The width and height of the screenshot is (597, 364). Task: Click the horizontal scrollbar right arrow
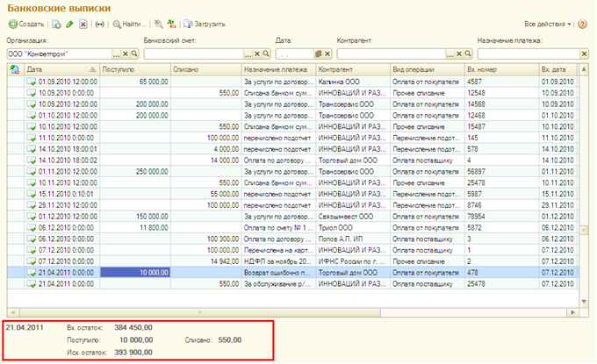(573, 311)
